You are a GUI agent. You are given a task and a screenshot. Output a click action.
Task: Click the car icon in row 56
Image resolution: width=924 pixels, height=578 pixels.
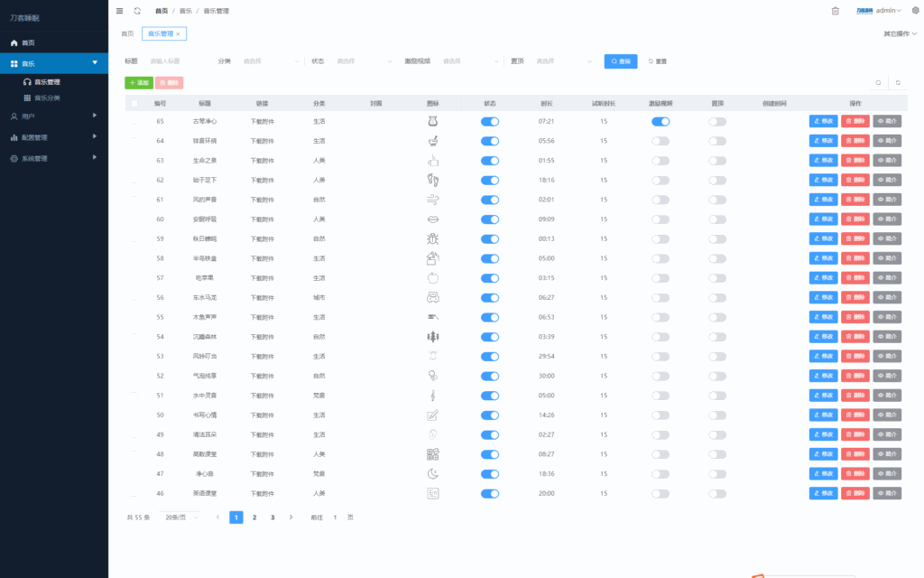pos(432,297)
